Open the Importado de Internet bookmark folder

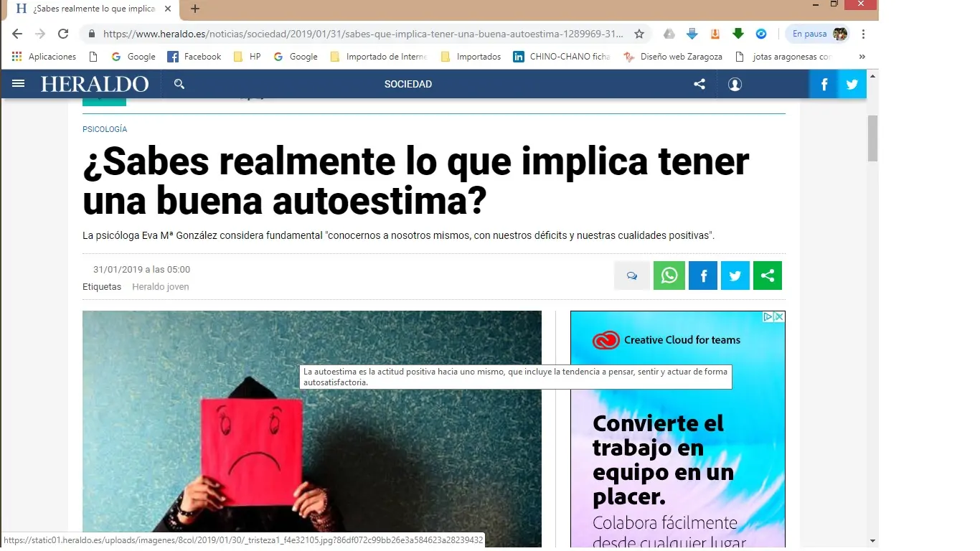coord(378,57)
